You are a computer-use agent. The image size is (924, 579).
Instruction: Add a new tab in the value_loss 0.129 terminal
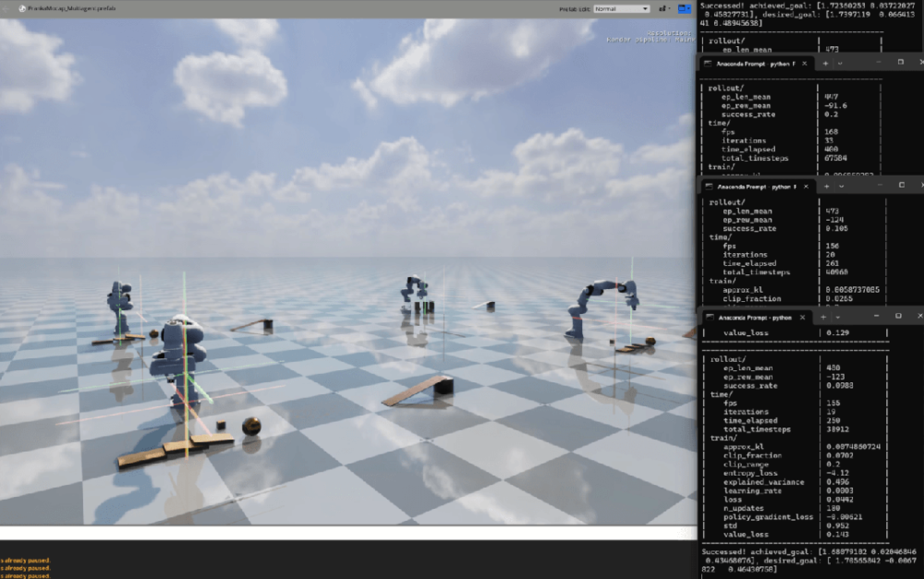823,318
